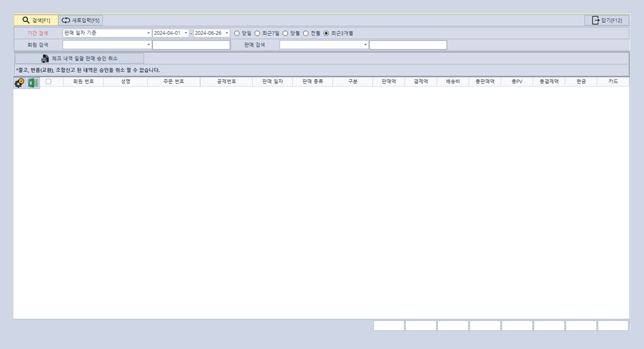
Task: Select the 최근7일 radio option
Action: coord(258,33)
